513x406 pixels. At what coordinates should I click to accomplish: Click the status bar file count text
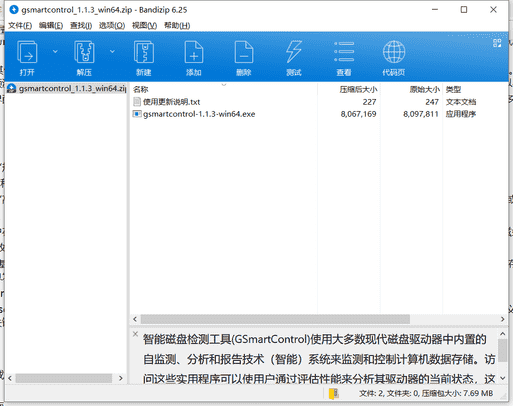[x=426, y=394]
